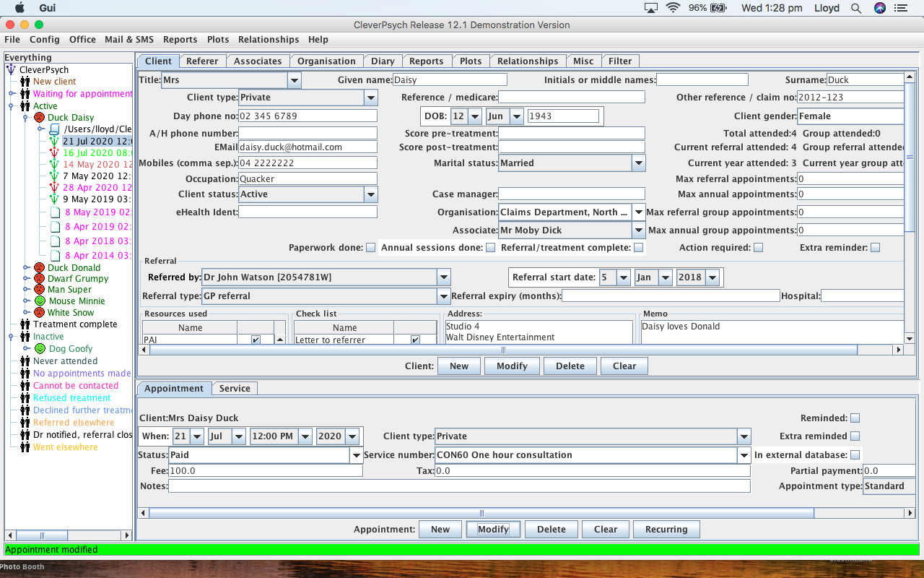Tick the Action required checkbox
This screenshot has width=924, height=578.
(x=758, y=248)
